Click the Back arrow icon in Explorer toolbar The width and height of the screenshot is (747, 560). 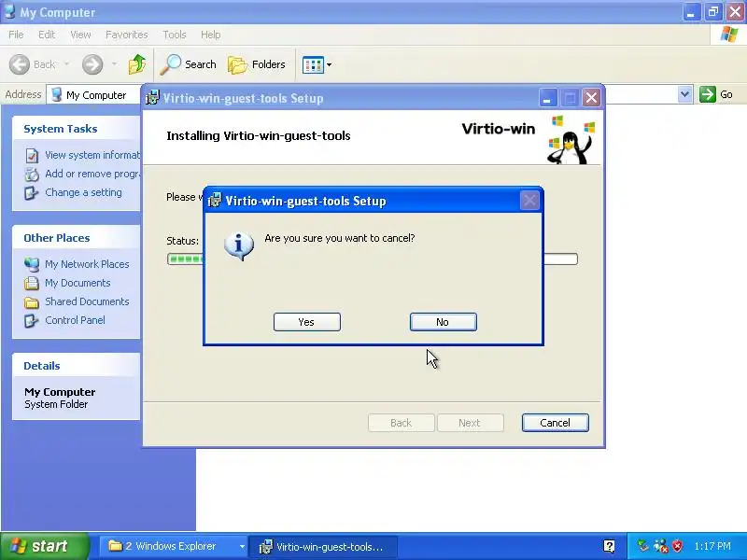[20, 64]
